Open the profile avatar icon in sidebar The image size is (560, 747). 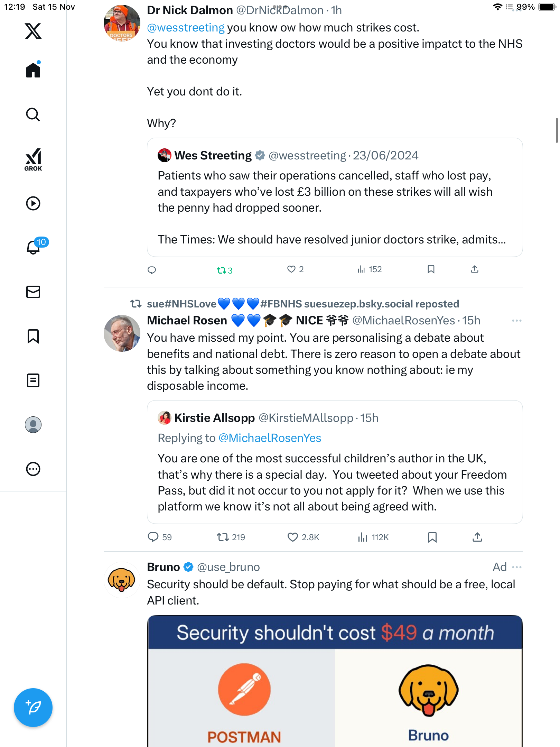coord(33,425)
